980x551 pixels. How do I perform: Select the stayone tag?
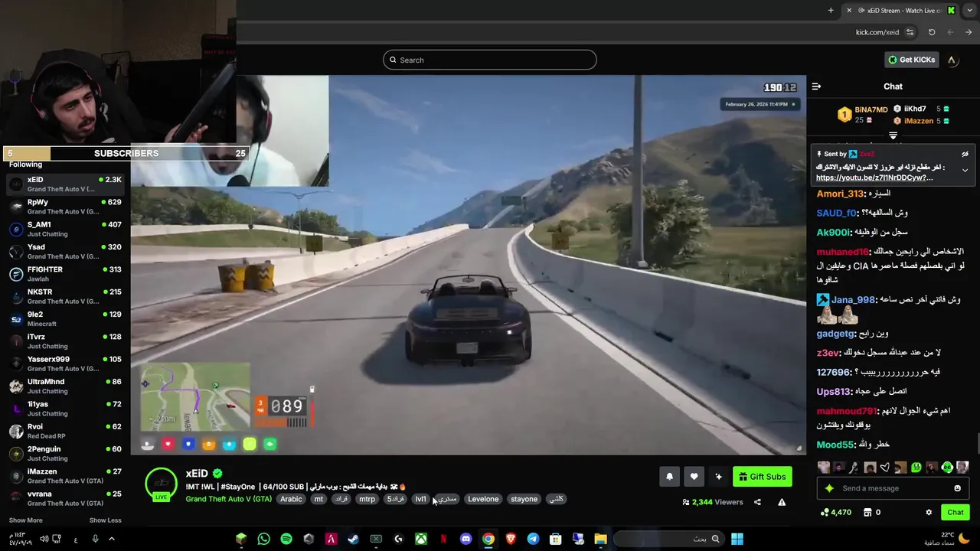pyautogui.click(x=524, y=499)
